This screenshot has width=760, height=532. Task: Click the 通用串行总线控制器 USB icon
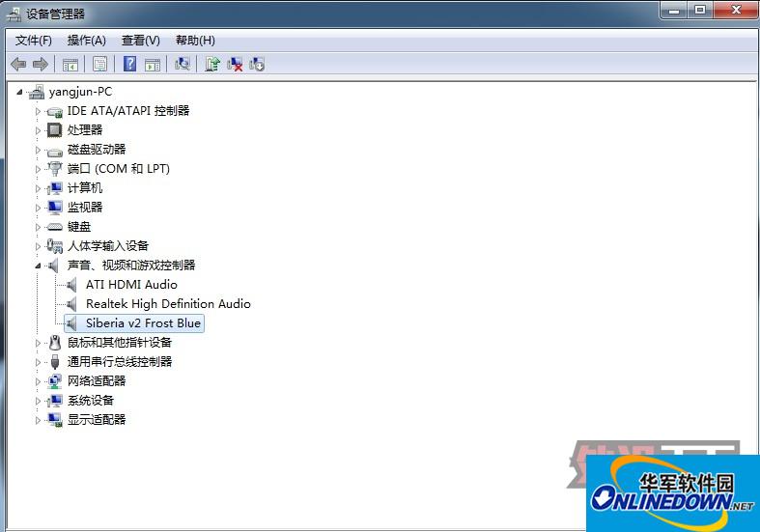tap(55, 362)
